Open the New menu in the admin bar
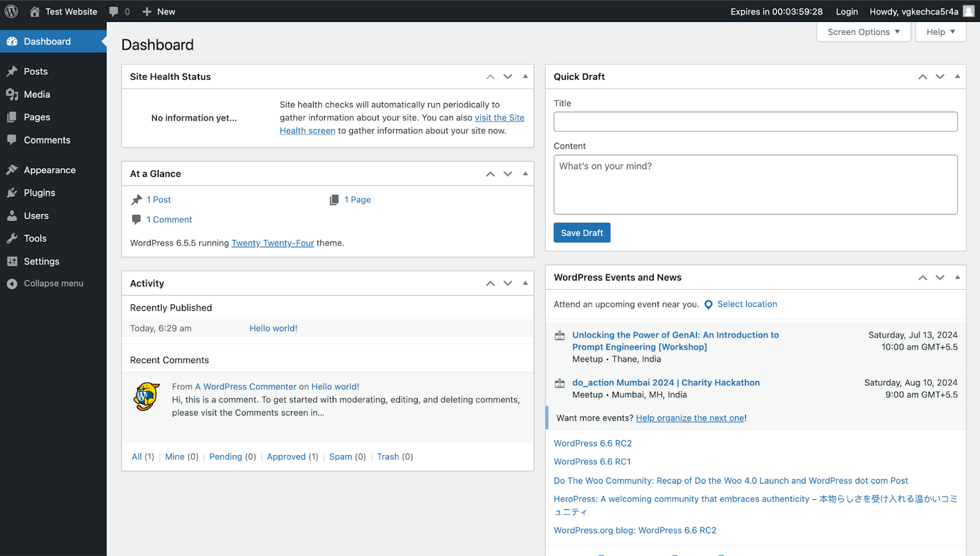 click(158, 11)
